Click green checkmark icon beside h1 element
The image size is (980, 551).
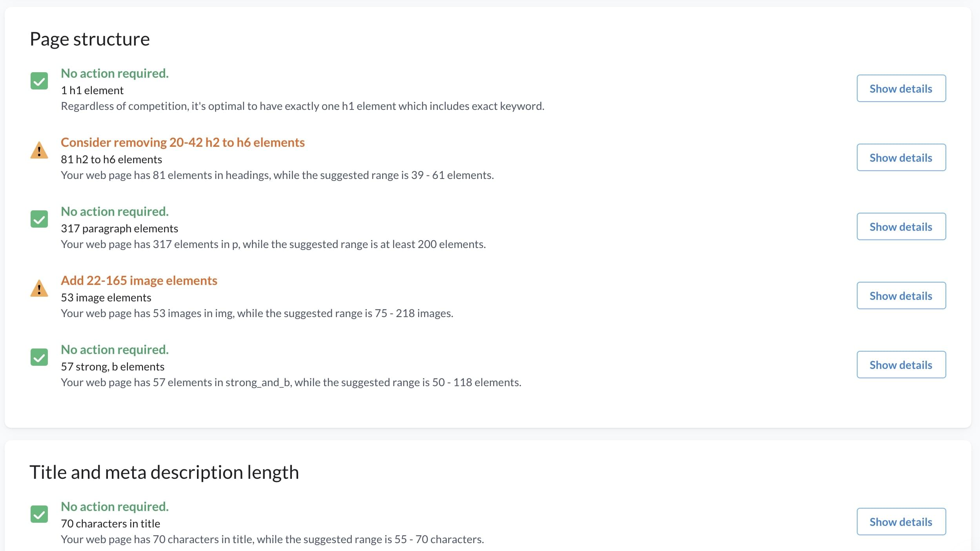coord(39,81)
